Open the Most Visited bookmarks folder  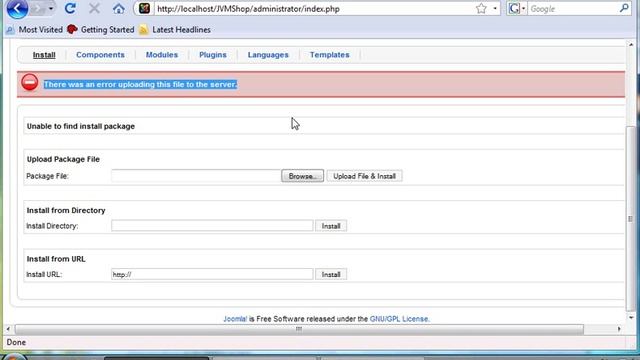[x=35, y=30]
